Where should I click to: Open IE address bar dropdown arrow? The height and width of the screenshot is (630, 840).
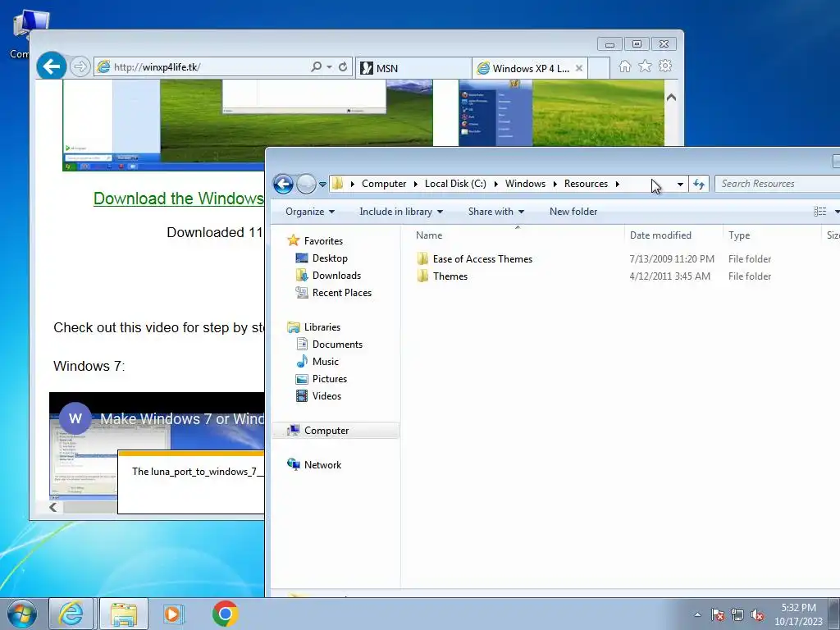coord(329,67)
